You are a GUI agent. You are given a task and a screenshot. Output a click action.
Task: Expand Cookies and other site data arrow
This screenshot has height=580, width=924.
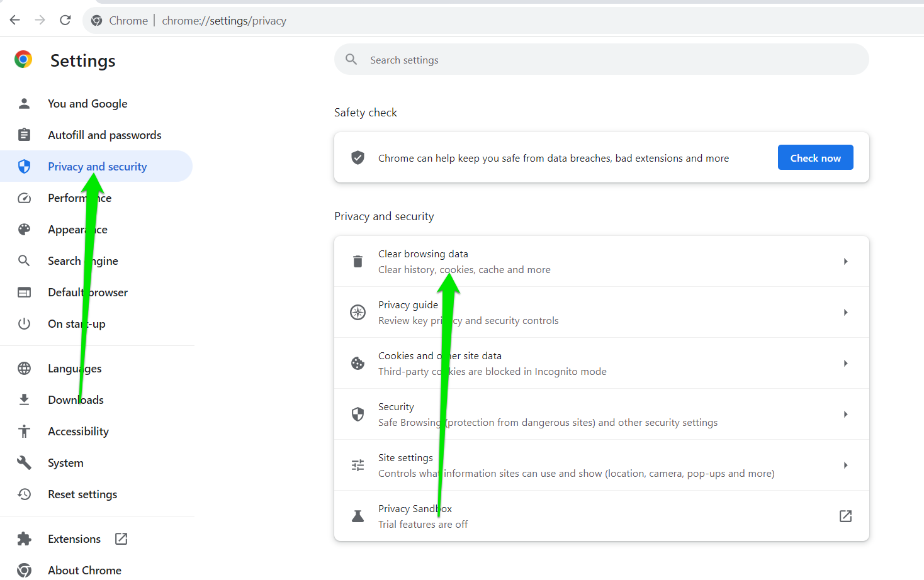click(x=845, y=363)
